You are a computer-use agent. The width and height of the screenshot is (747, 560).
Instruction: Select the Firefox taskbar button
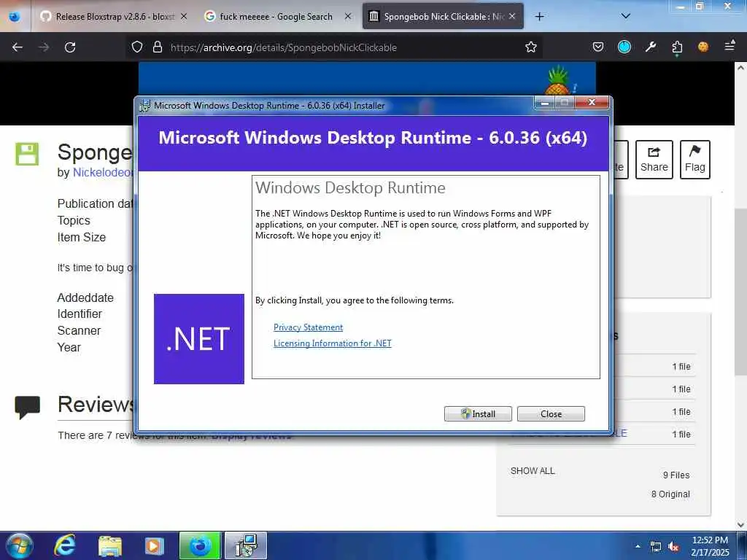pyautogui.click(x=200, y=545)
